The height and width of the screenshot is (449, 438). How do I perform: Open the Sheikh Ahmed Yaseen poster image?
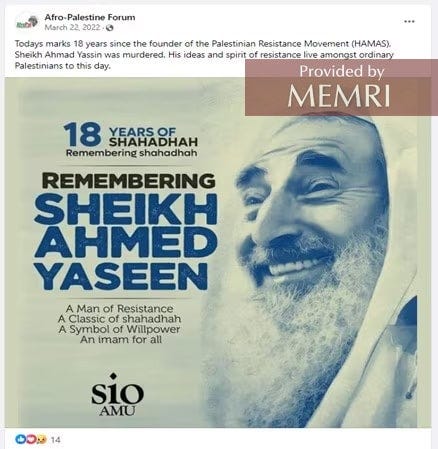(x=217, y=252)
